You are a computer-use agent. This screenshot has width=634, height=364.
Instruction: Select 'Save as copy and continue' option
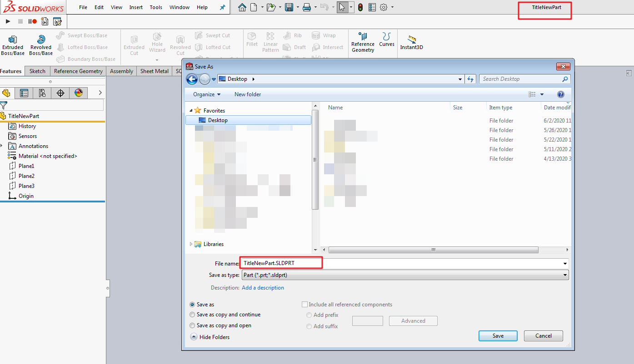[x=193, y=315]
